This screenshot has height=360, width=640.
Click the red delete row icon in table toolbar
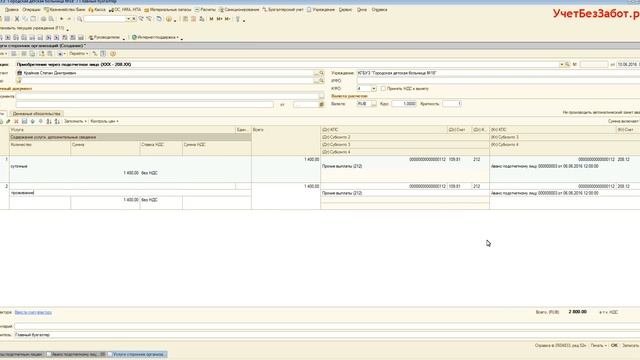(16, 121)
